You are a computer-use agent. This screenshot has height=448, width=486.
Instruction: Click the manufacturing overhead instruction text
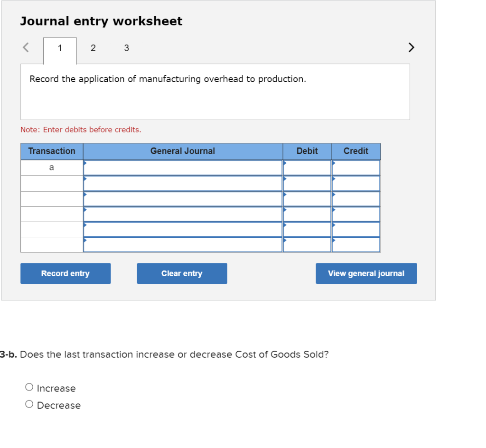click(168, 79)
